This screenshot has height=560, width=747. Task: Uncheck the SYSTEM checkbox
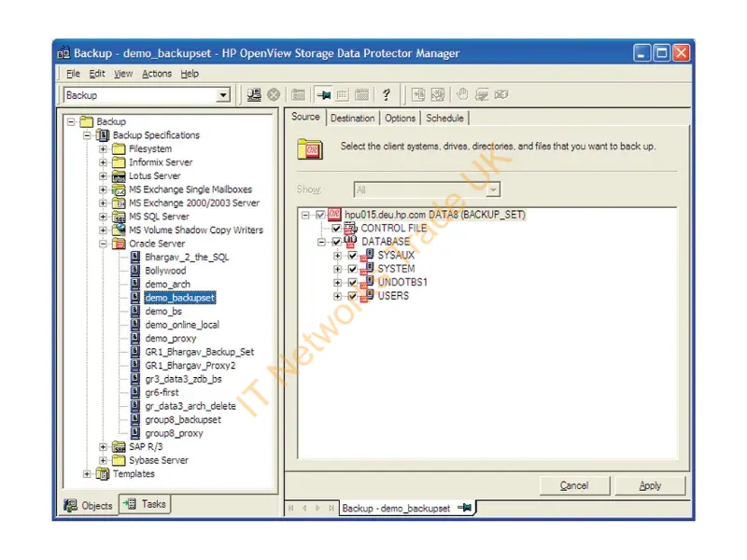tap(353, 269)
